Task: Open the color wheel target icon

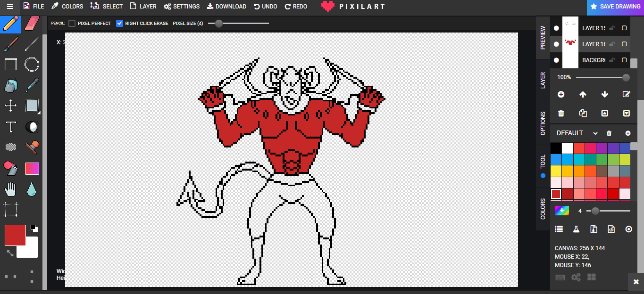Action: 628,229
